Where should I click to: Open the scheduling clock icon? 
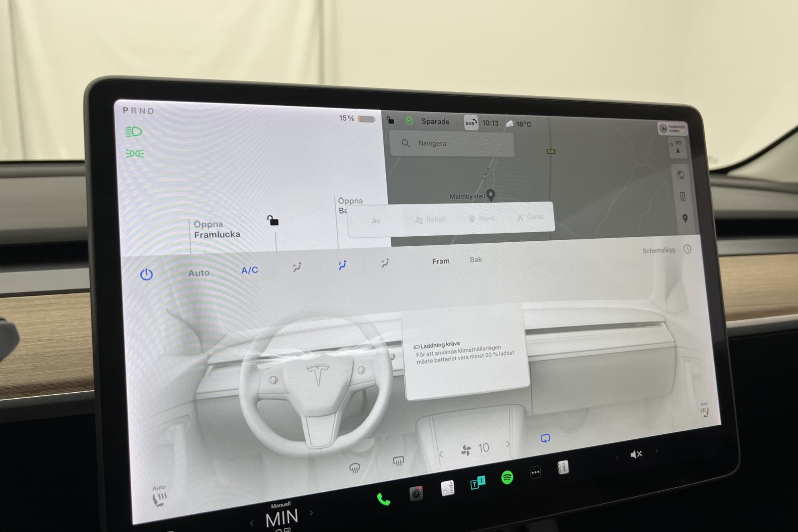(x=687, y=249)
